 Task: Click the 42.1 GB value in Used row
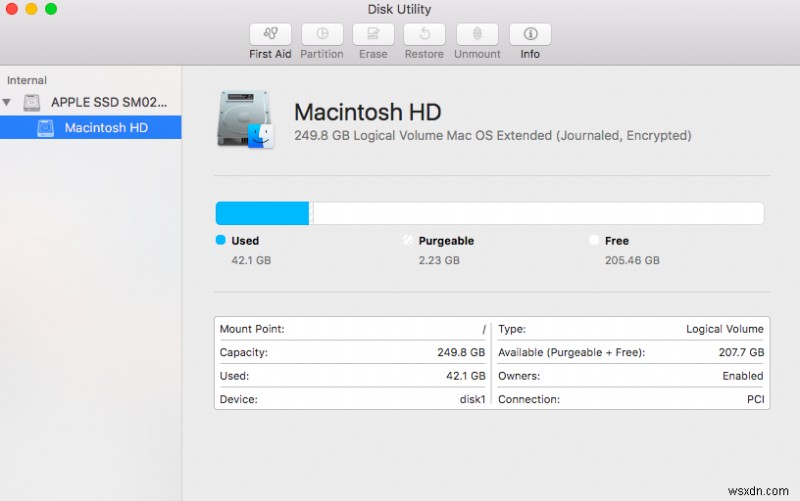click(x=465, y=376)
